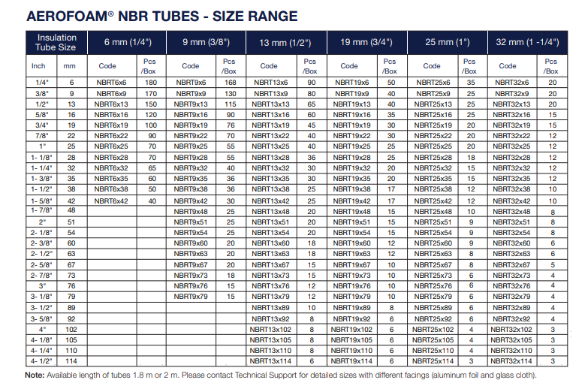The width and height of the screenshot is (588, 380).
Task: Click the 9 mm (3/8") column header
Action: 206,42
